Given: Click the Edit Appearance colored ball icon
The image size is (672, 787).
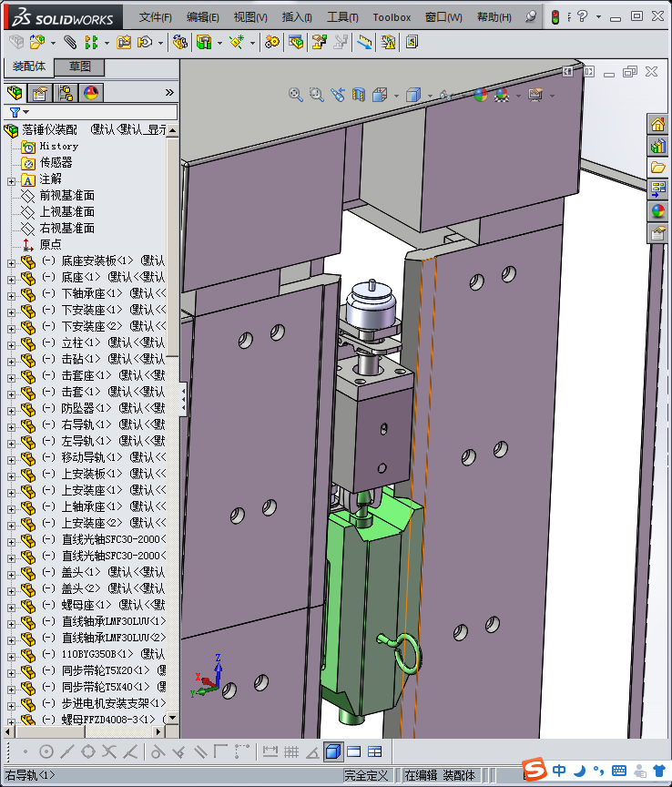Looking at the screenshot, I should click(x=480, y=95).
